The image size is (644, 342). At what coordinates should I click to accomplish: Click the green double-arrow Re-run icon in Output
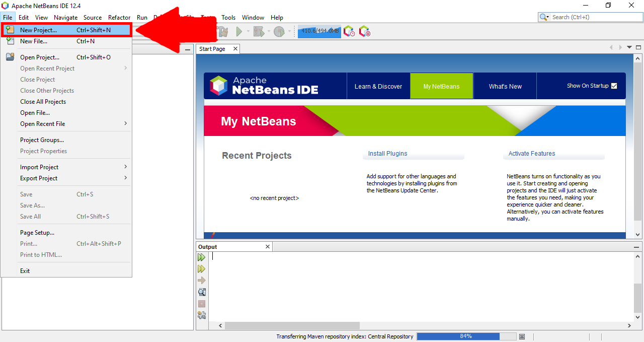click(202, 257)
